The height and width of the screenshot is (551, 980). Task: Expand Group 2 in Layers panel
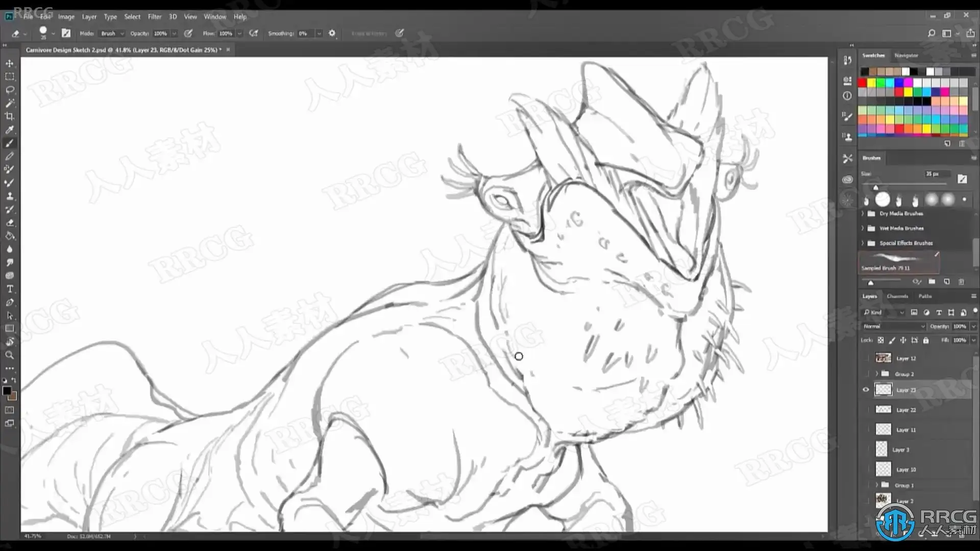877,374
